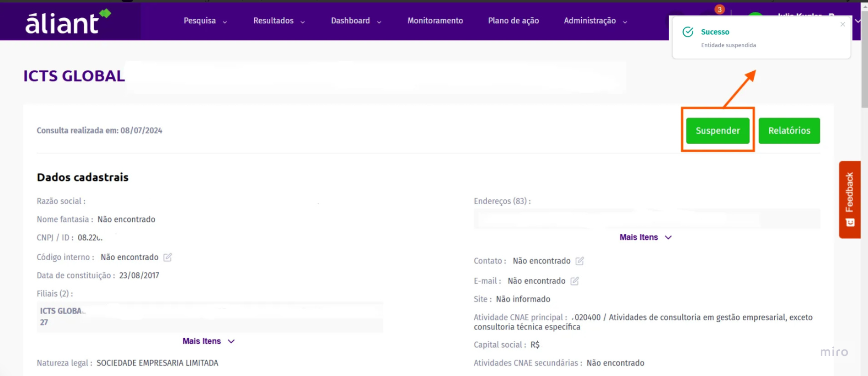Click the aliant logo
868x376 pixels.
tap(68, 22)
